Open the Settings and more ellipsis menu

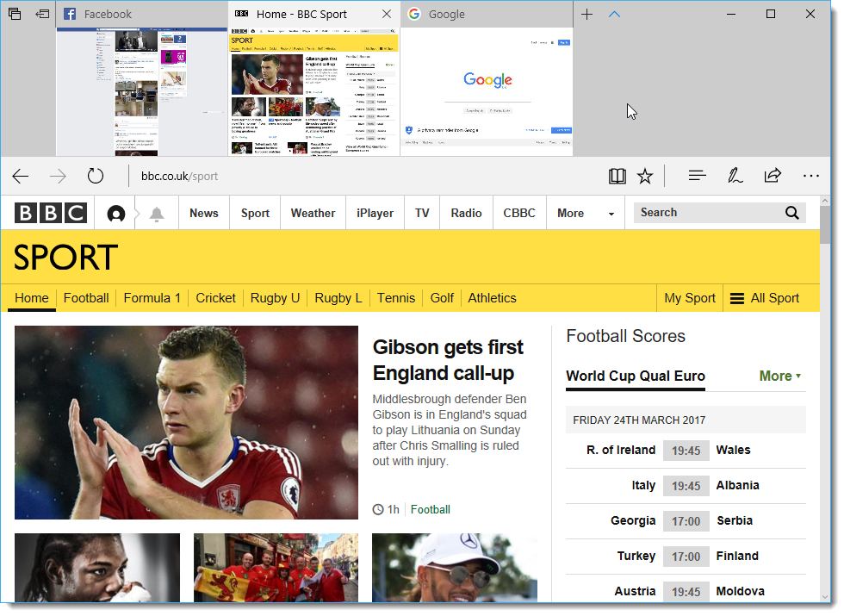[x=810, y=177]
